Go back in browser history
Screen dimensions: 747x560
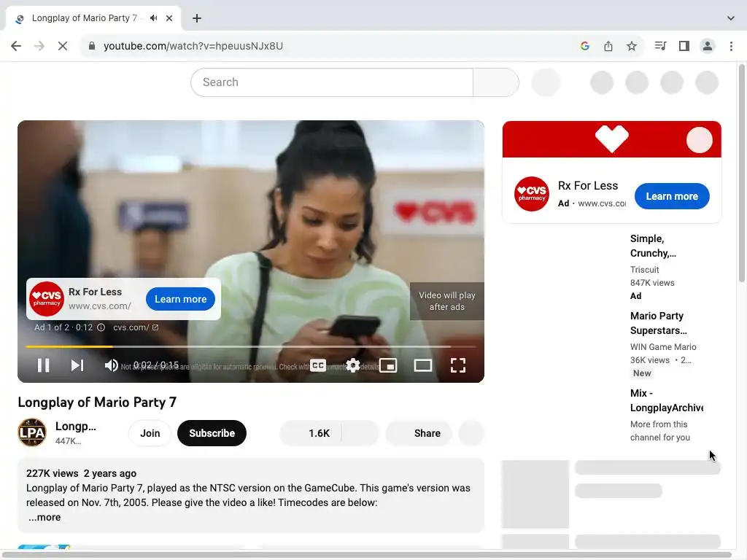(16, 46)
